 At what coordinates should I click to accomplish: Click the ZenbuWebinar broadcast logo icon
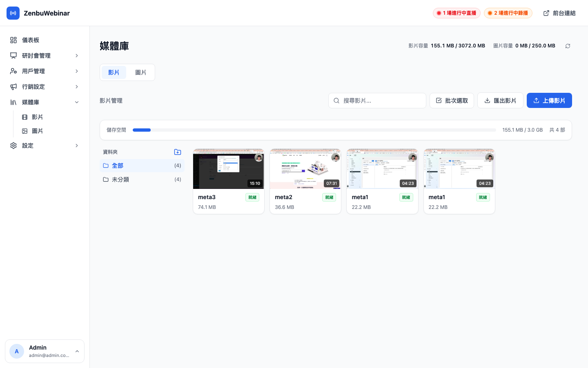pos(13,13)
